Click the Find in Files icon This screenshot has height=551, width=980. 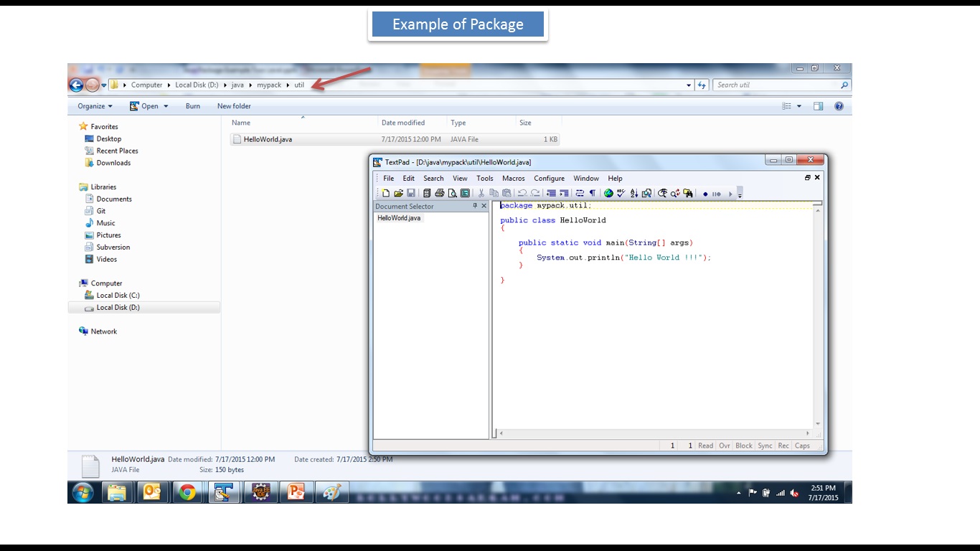pyautogui.click(x=689, y=193)
